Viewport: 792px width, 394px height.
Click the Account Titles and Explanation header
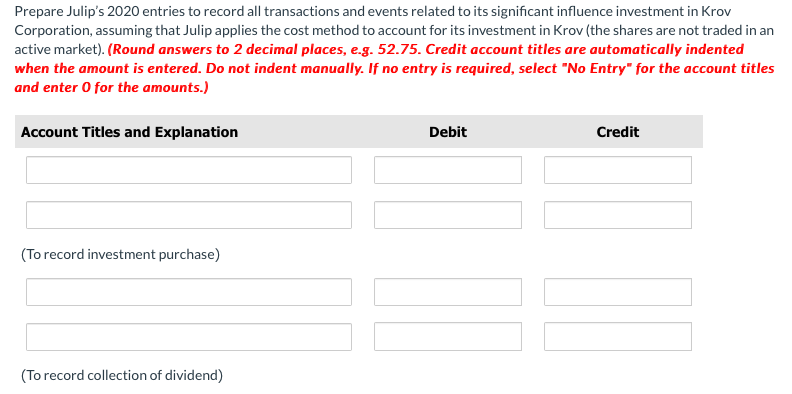coord(129,132)
